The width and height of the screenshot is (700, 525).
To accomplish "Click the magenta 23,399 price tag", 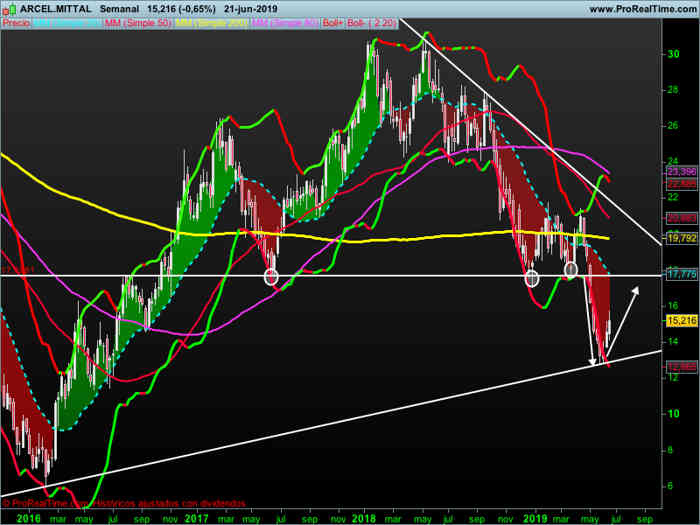I will click(681, 171).
